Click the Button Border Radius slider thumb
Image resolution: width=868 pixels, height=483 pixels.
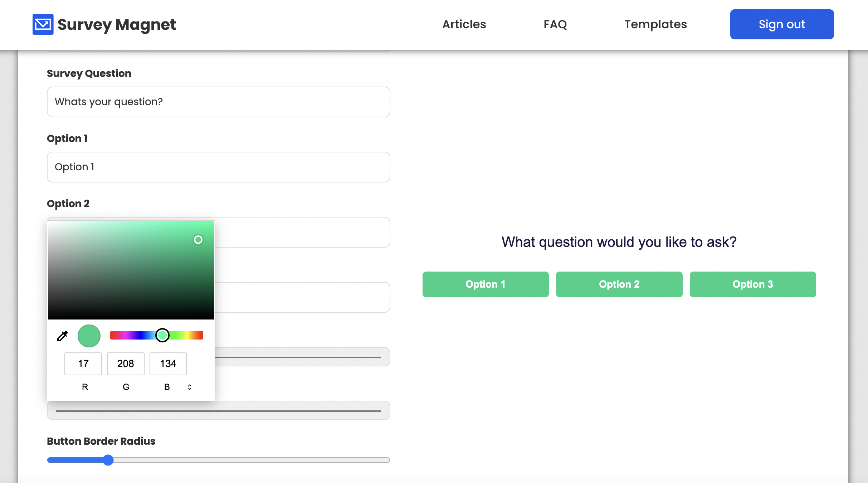pos(108,460)
